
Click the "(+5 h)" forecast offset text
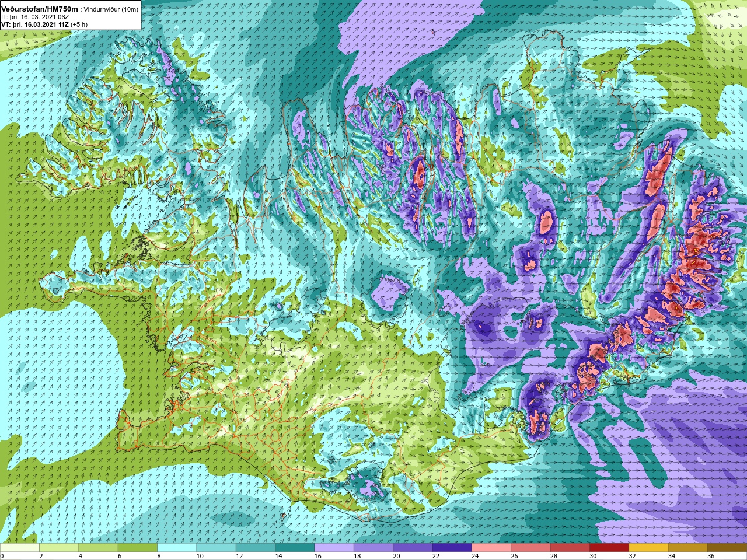tap(79, 25)
